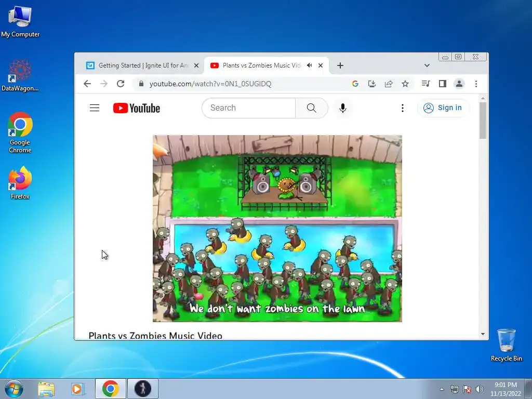
Task: Show hidden tray icons arrow
Action: pyautogui.click(x=442, y=390)
